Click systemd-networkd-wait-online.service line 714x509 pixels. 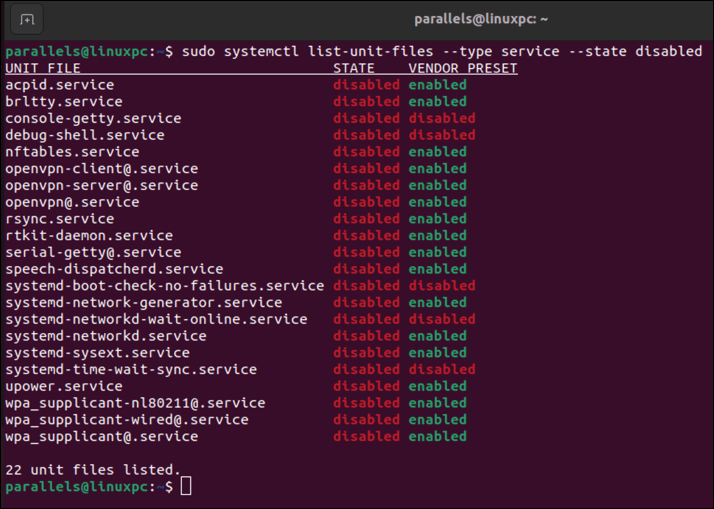pyautogui.click(x=156, y=319)
